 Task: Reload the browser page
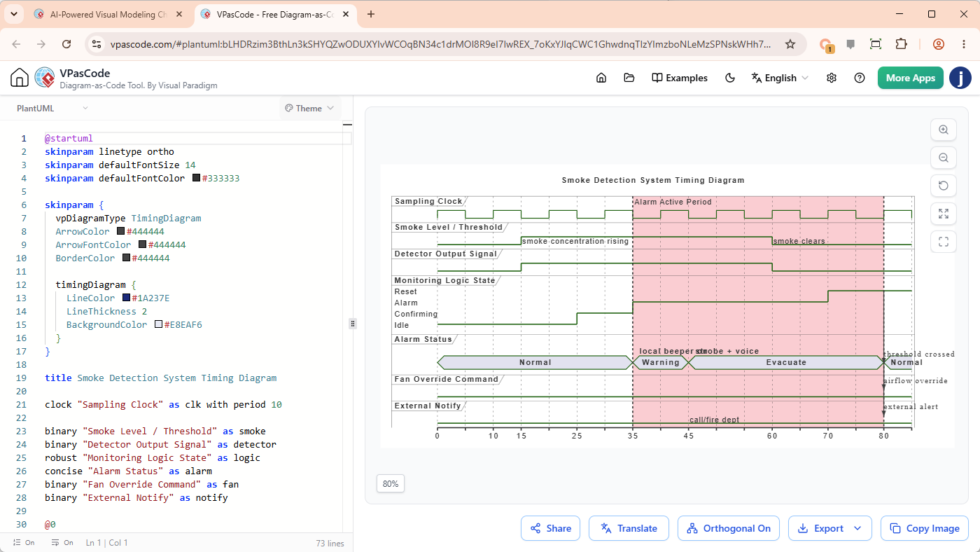(x=66, y=44)
